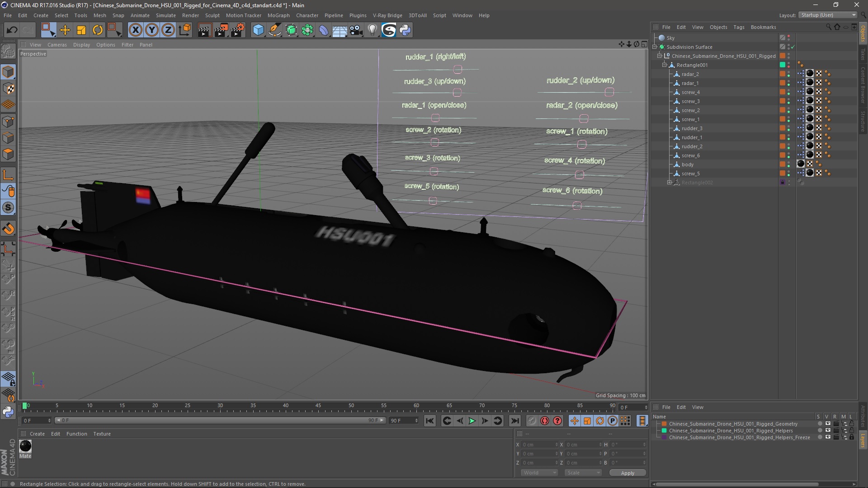Select the rudder_3 object
868x488 pixels.
click(x=692, y=128)
